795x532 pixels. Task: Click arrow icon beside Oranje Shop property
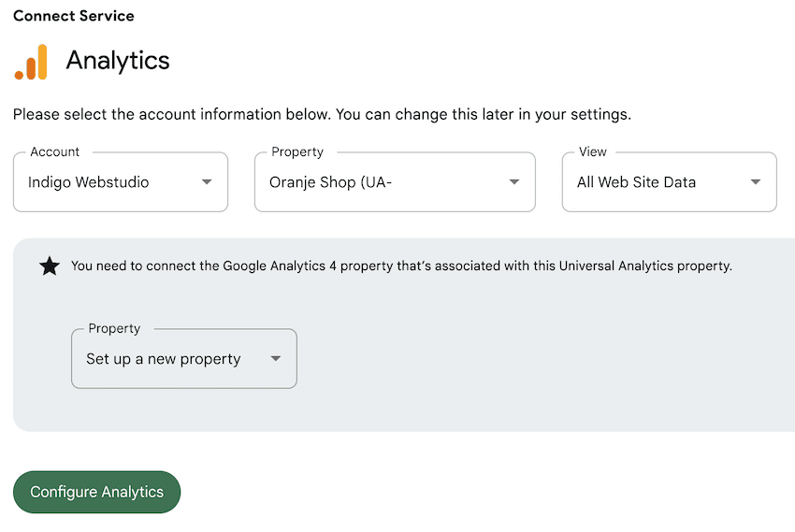(514, 182)
